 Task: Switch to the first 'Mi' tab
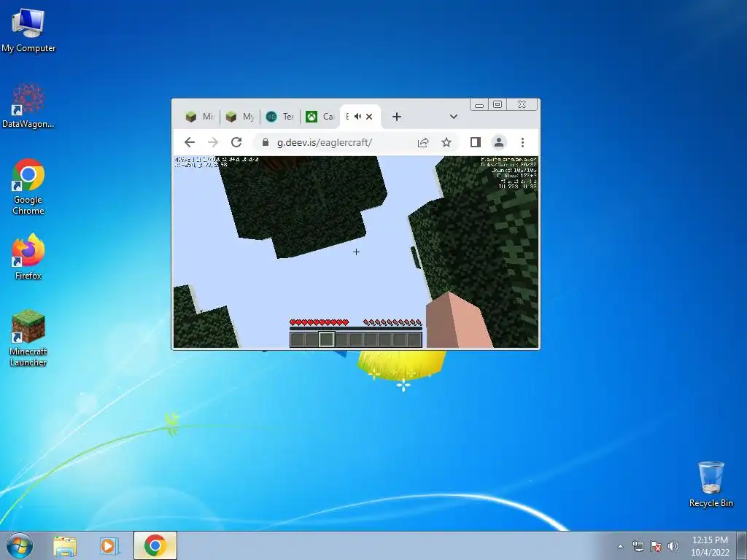point(199,117)
